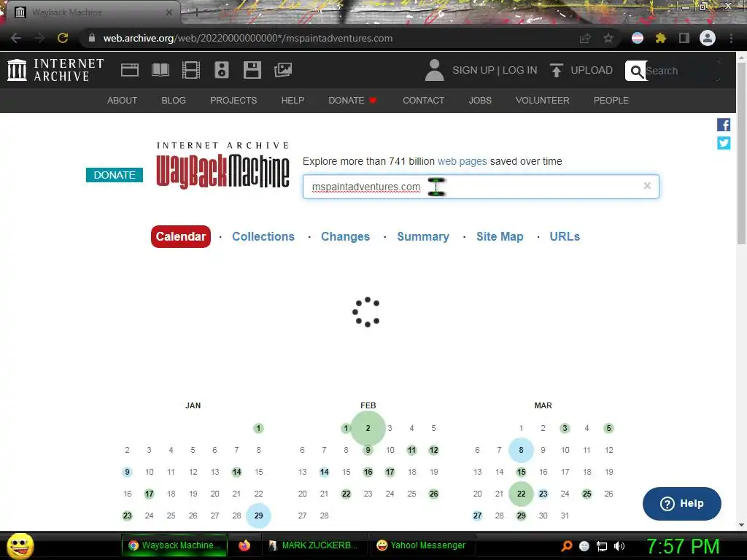The image size is (747, 560).
Task: Open the PEOPLE menu item
Action: (x=611, y=101)
